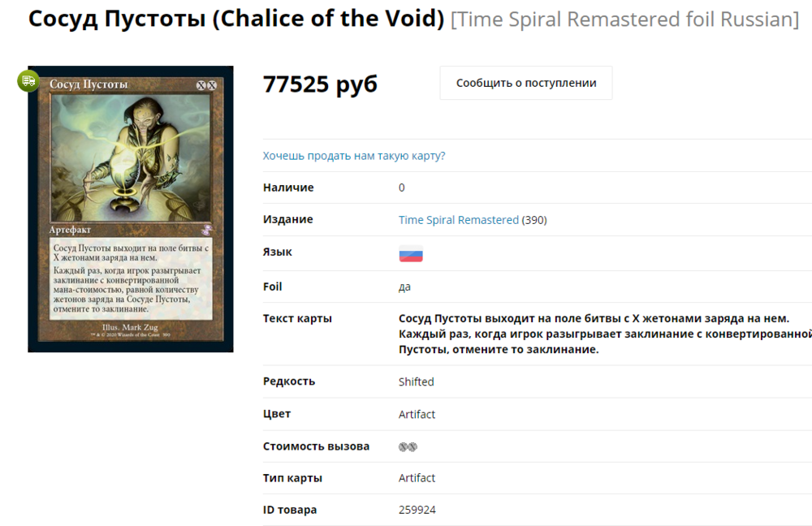Screen dimensions: 812x526
Task: Click the XX mana cost on card image
Action: [206, 85]
